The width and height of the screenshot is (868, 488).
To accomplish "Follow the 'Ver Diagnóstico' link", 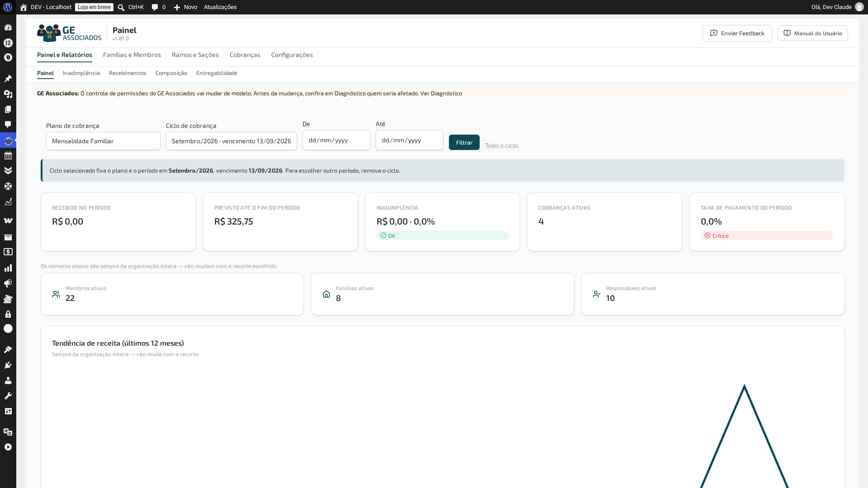I will [441, 93].
